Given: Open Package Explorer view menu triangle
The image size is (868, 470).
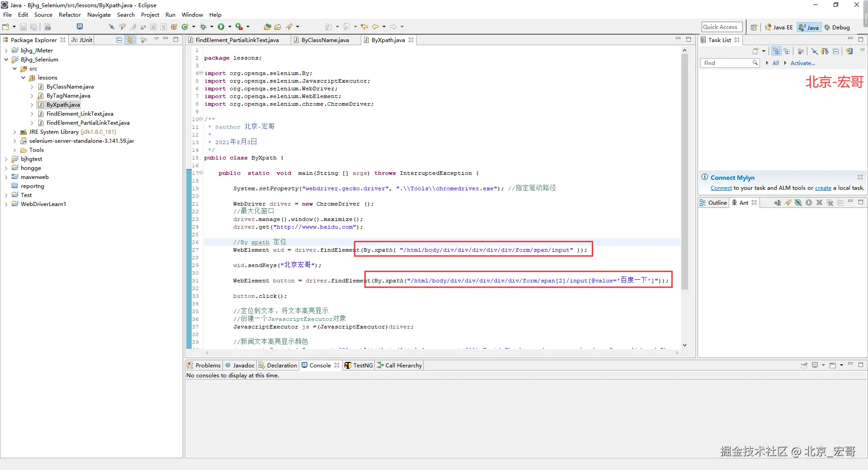Looking at the screenshot, I should (x=156, y=39).
